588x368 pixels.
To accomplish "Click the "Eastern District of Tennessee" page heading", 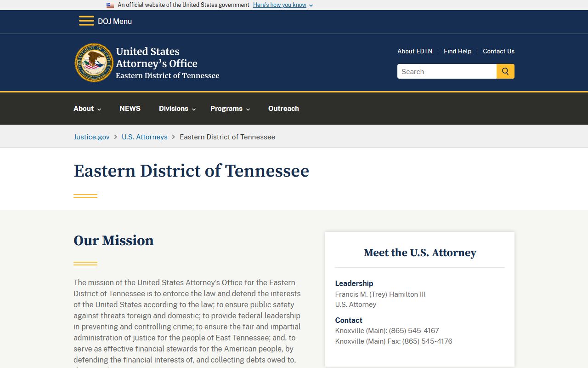I will click(191, 171).
